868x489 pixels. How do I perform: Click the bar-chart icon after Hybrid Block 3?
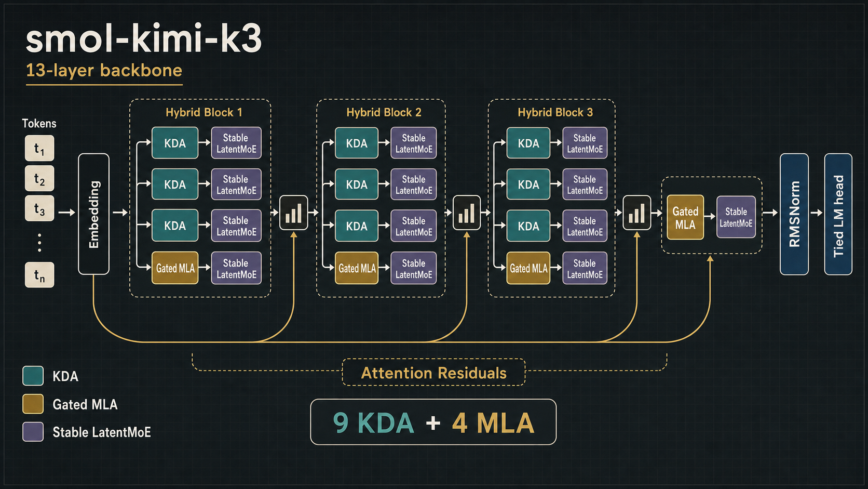637,213
